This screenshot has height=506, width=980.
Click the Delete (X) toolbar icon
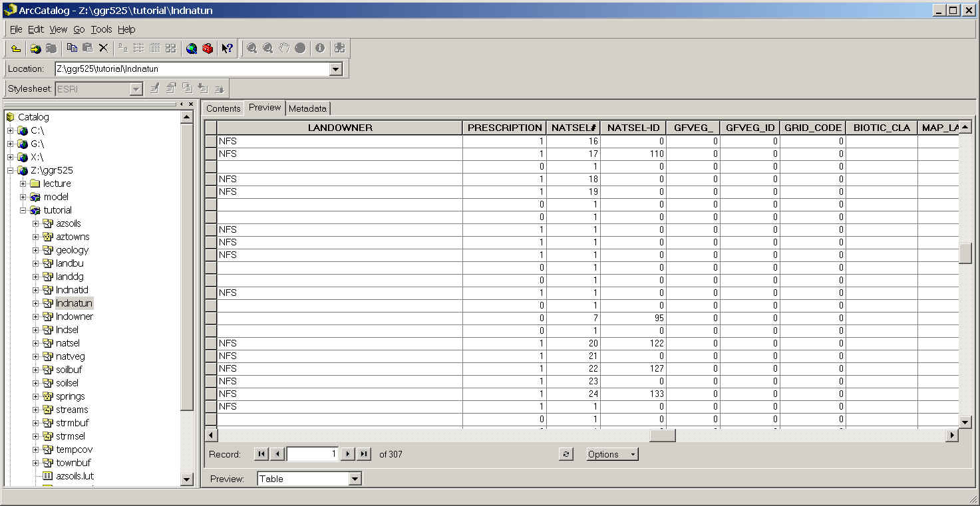click(x=103, y=48)
